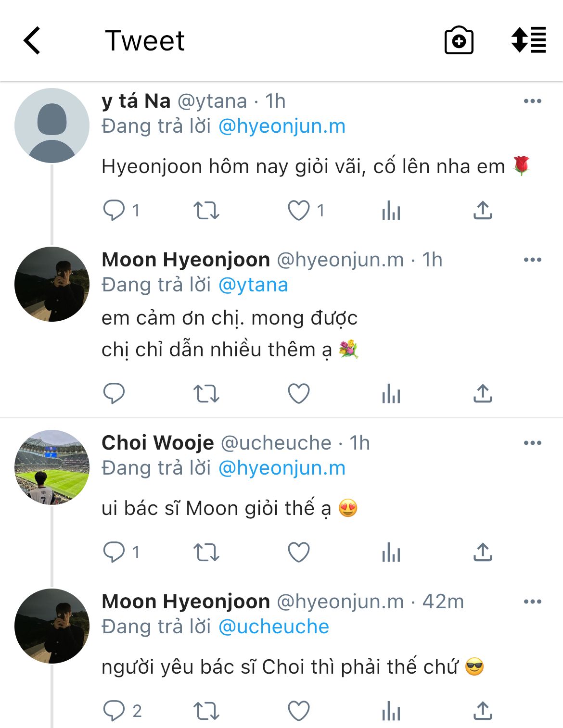Open the camera add icon
Screen dimensions: 563x728
(x=459, y=40)
